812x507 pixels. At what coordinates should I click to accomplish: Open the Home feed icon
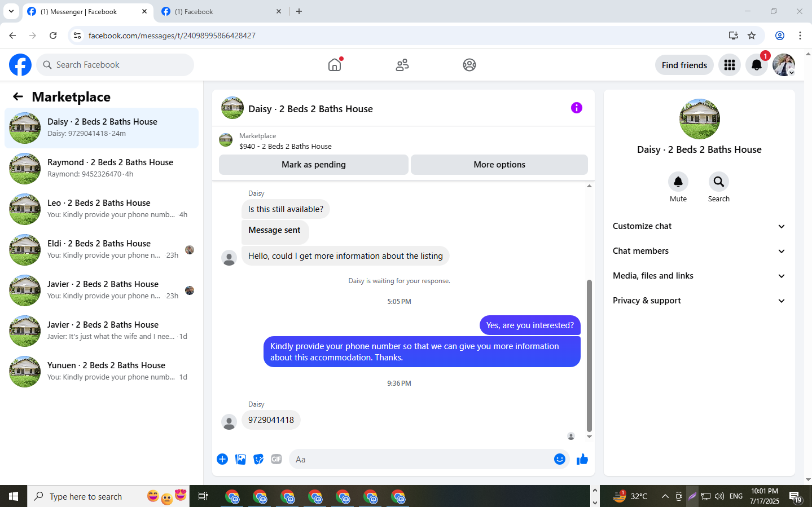click(335, 65)
